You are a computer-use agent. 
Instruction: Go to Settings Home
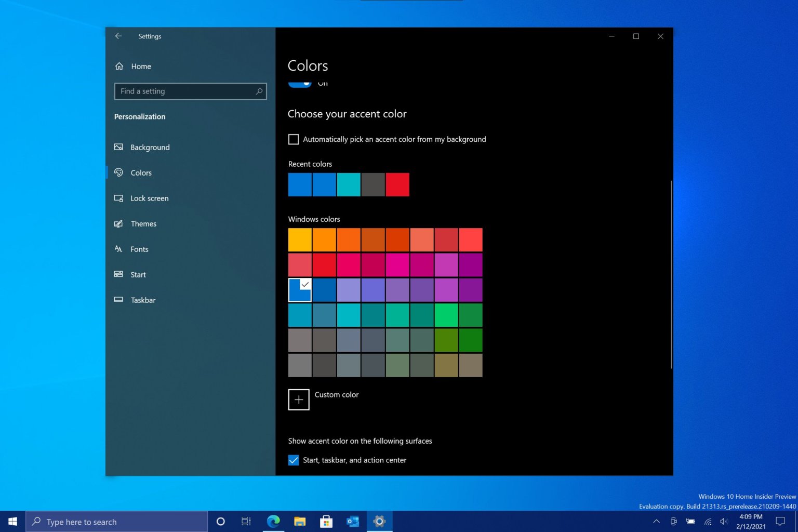140,66
